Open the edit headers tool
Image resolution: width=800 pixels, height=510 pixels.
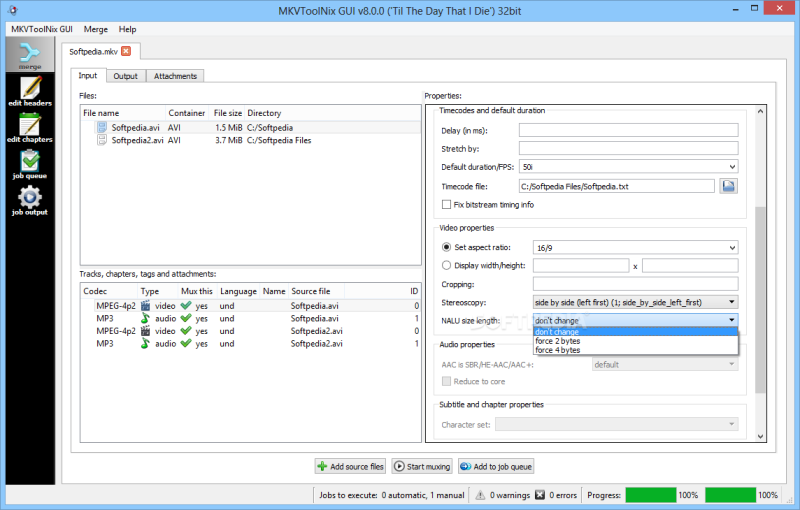tap(30, 91)
